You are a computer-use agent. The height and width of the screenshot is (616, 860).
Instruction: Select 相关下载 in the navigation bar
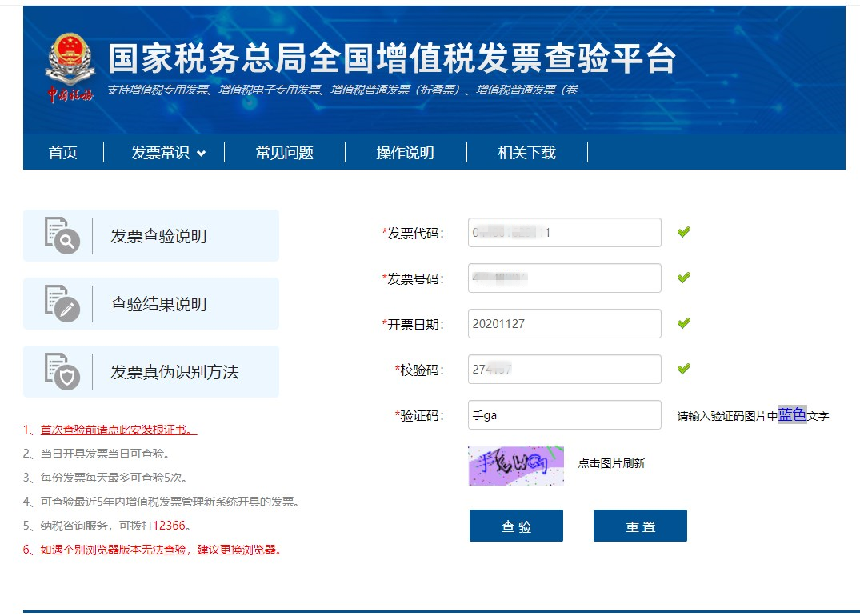coord(526,153)
